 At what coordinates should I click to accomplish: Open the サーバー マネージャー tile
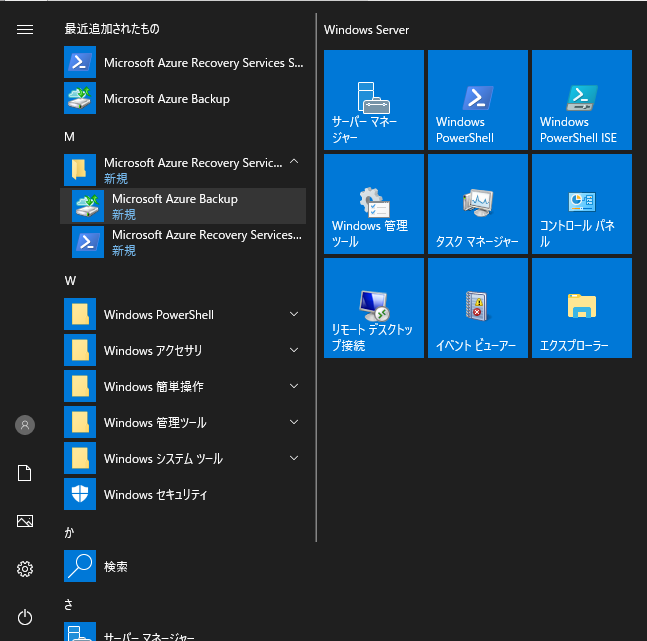(x=374, y=100)
